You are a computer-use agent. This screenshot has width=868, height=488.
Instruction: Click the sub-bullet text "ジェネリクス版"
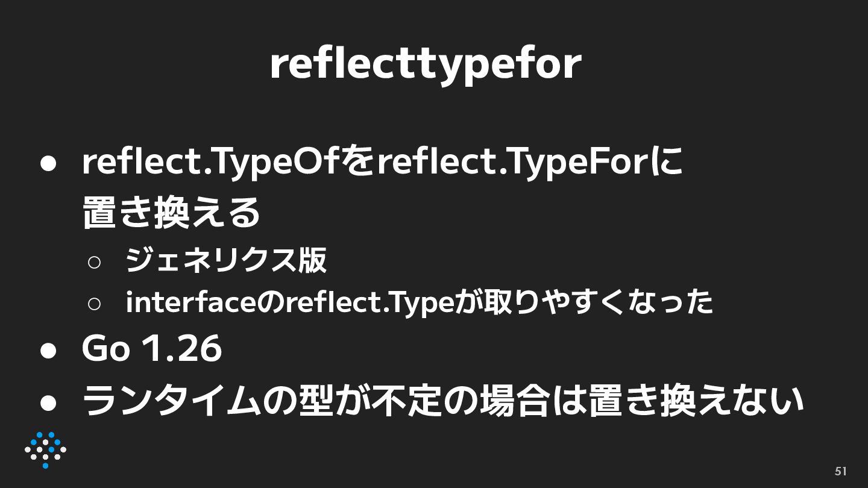[x=226, y=260]
